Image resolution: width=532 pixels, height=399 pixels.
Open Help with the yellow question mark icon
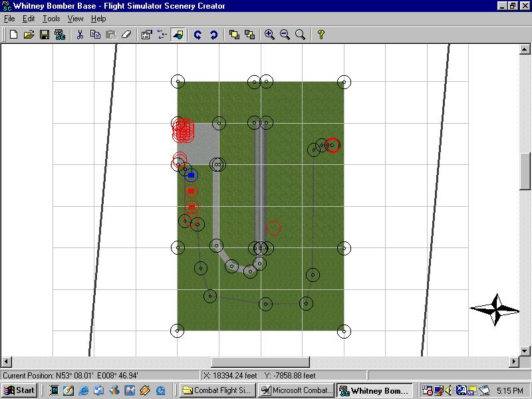click(x=321, y=35)
